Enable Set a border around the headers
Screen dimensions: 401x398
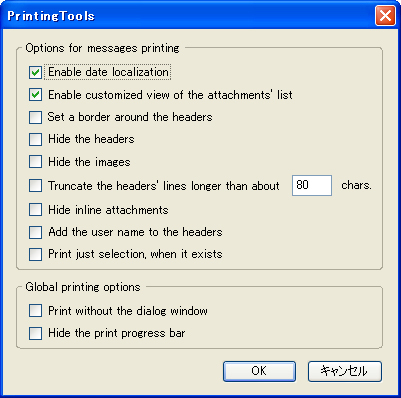click(35, 117)
